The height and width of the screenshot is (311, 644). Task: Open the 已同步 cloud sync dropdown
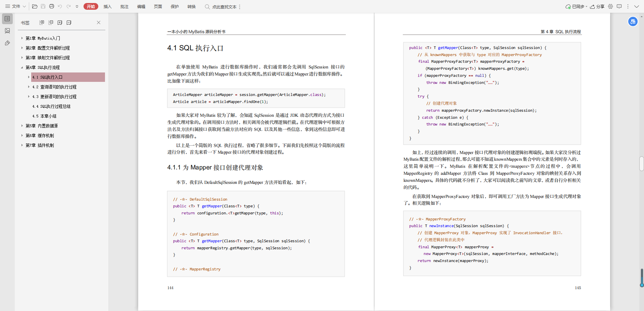pos(577,6)
